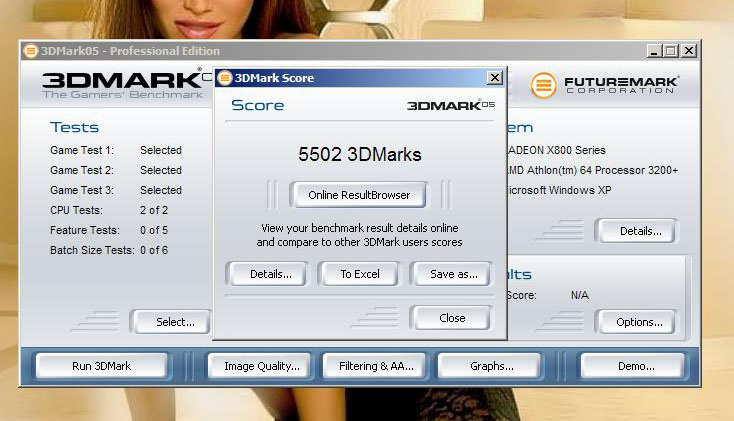Click the Save as... button
This screenshot has height=421, width=734.
(451, 274)
